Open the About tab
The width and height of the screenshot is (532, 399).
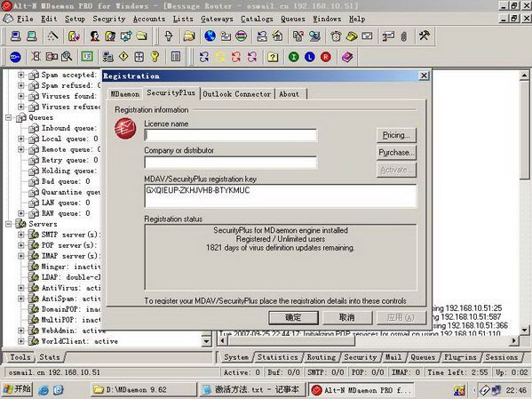click(x=289, y=94)
